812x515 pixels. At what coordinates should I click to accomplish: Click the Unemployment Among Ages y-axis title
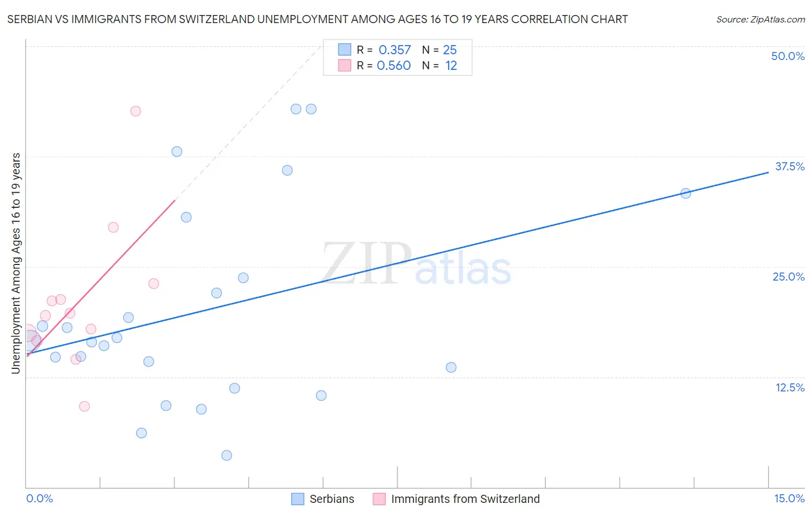coord(16,263)
